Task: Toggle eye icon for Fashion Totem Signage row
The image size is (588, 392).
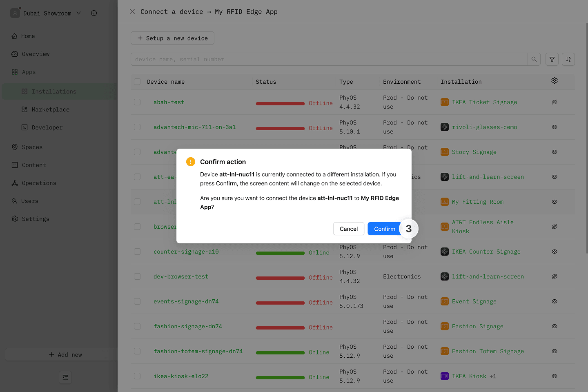Action: tap(555, 351)
